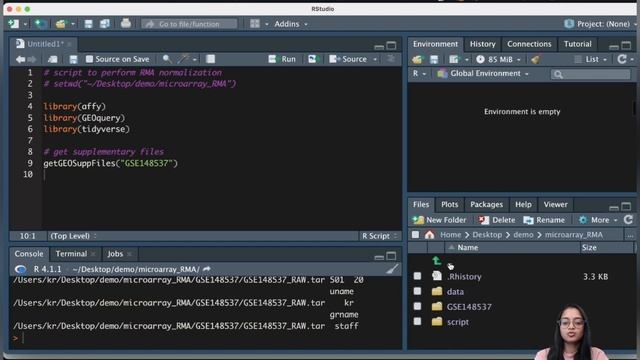Go to the Home directory icon
The height and width of the screenshot is (360, 640).
click(429, 235)
